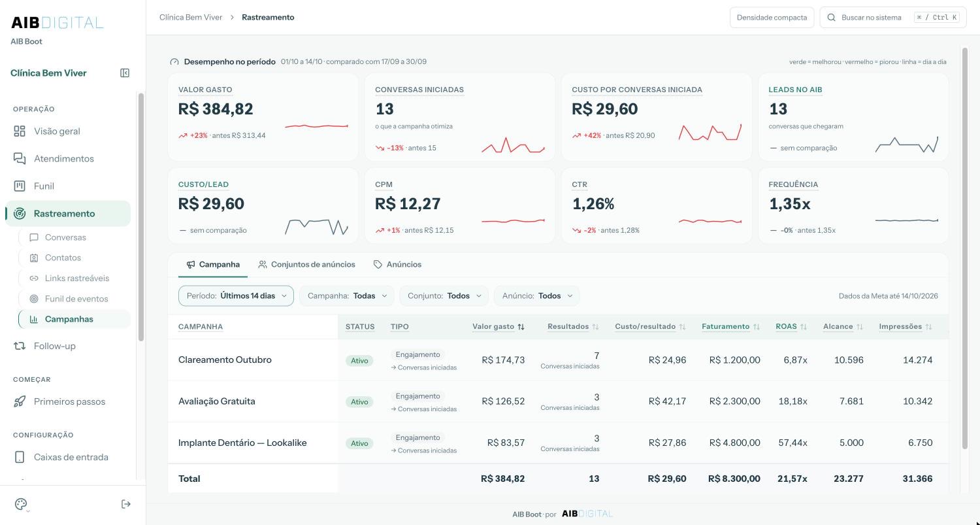The image size is (980, 525).
Task: Collapse the sidebar with the panel icon
Action: coord(125,73)
